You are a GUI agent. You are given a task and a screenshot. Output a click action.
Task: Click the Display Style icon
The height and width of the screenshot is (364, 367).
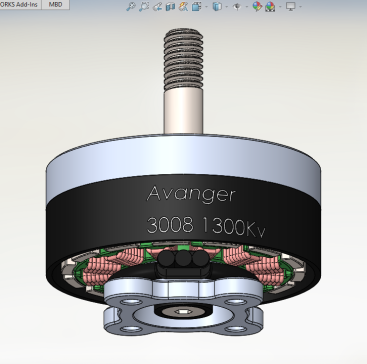tap(217, 6)
